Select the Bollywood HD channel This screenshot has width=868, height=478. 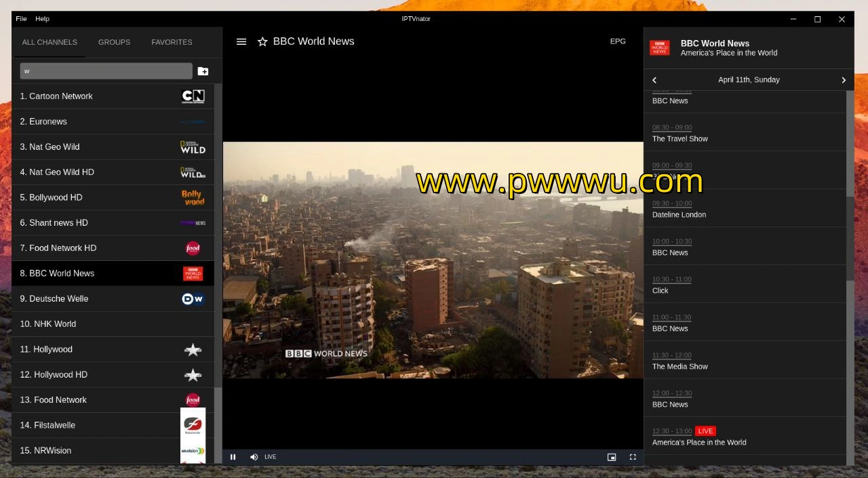(x=113, y=197)
